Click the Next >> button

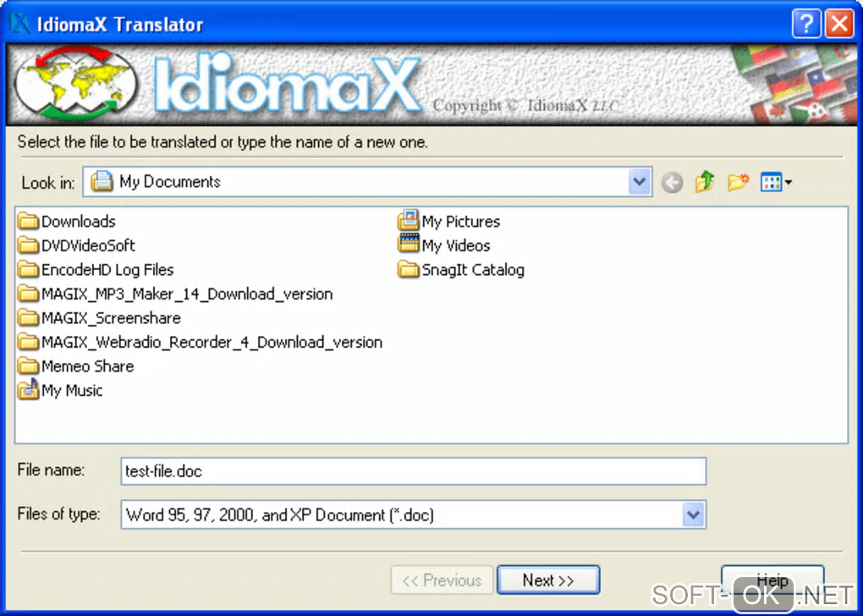548,580
